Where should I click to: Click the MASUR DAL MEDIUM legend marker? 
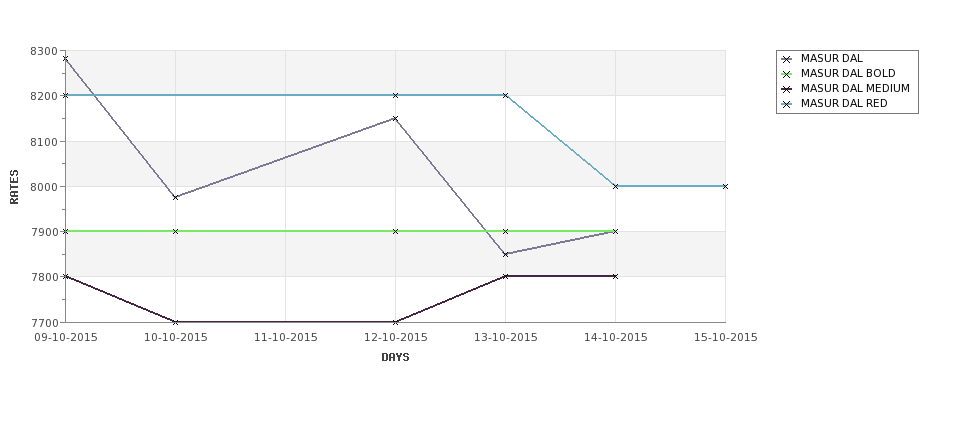pos(787,89)
